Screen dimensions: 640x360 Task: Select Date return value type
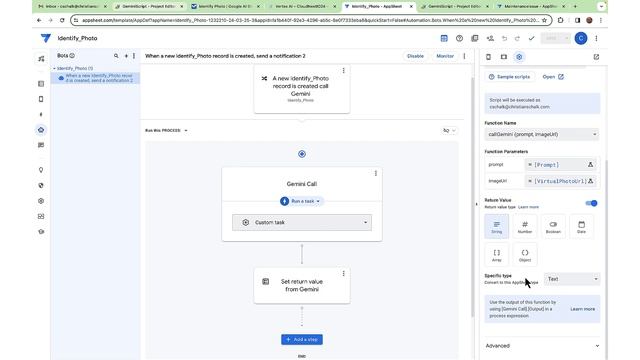point(581,226)
